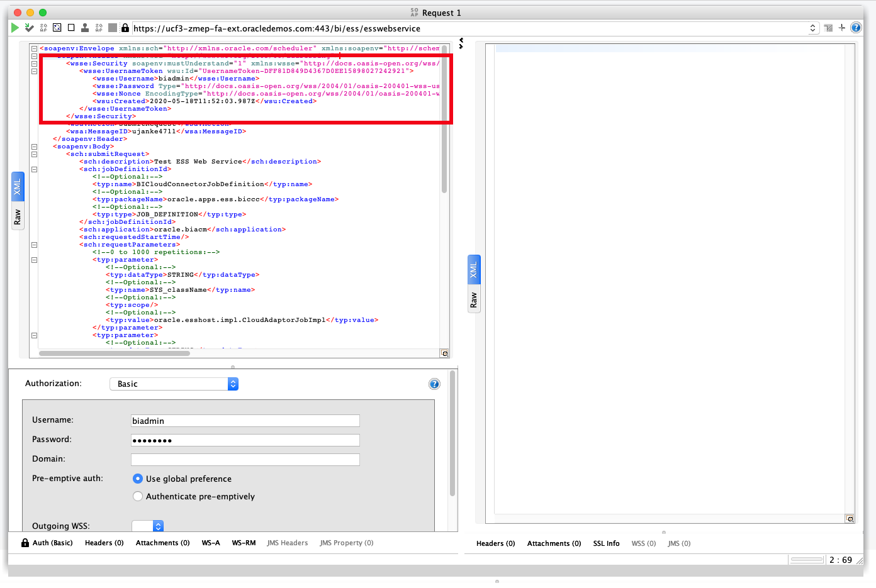This screenshot has height=588, width=876.
Task: Select the Use global preference option
Action: [138, 479]
